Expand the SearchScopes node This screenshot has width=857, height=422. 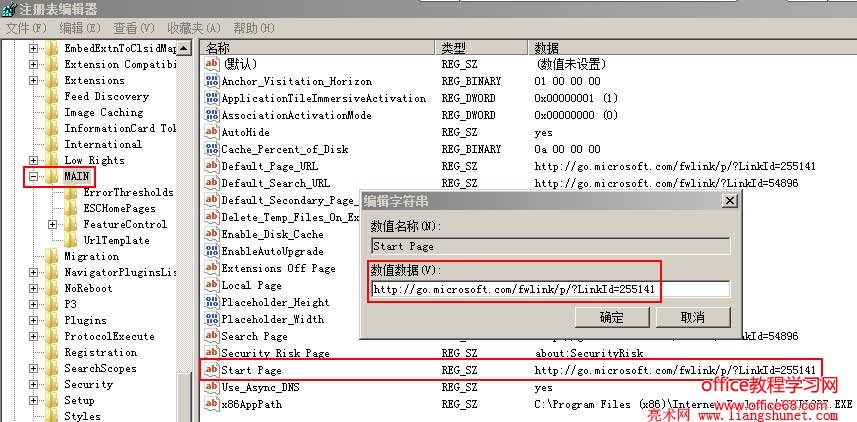(x=33, y=368)
